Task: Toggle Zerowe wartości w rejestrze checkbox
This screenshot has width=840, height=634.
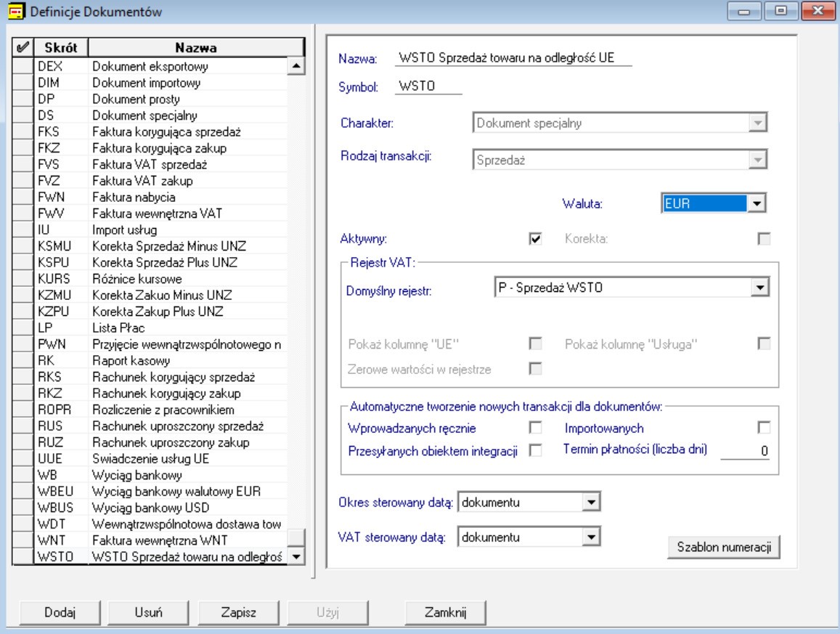Action: pos(535,369)
